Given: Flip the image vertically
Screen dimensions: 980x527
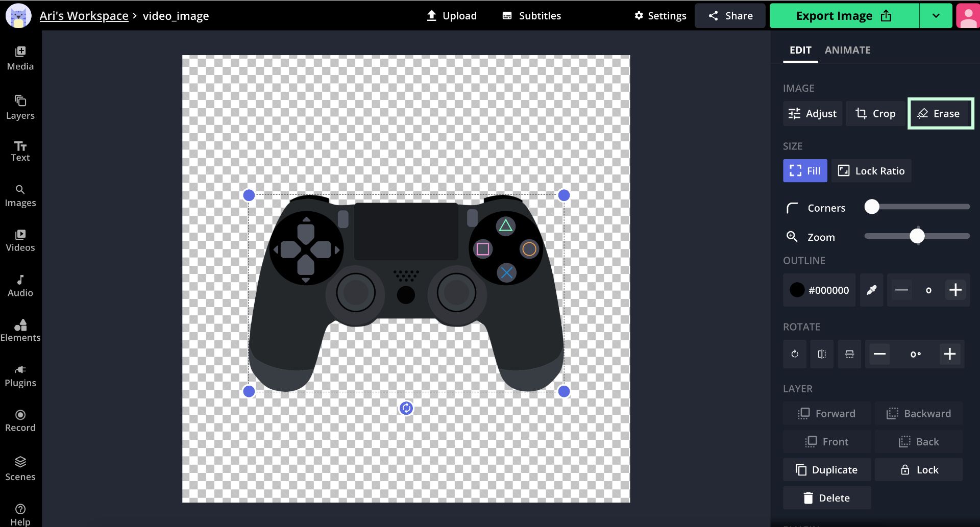Looking at the screenshot, I should [x=849, y=354].
